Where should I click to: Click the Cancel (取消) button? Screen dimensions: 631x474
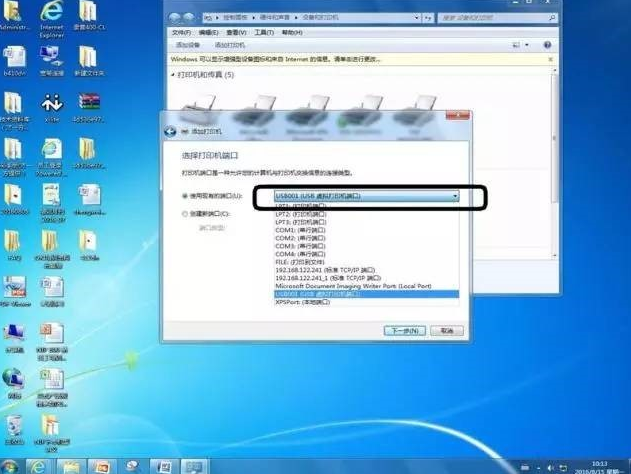448,330
